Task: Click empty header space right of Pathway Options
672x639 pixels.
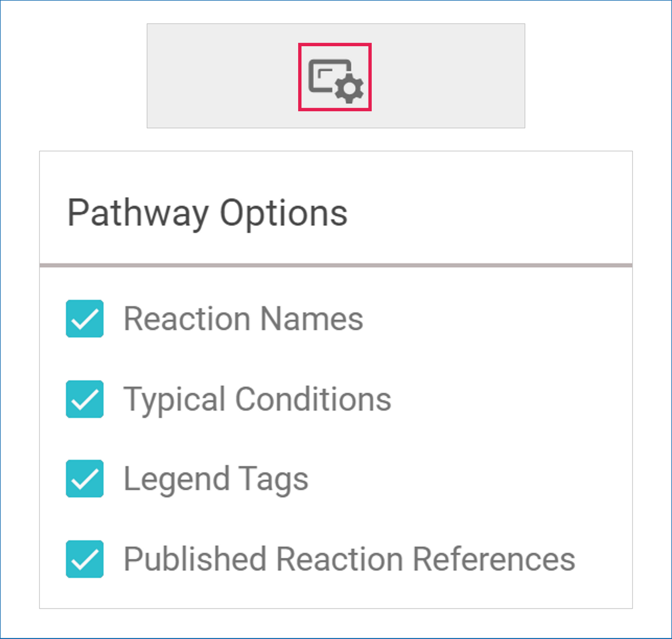Action: click(488, 213)
